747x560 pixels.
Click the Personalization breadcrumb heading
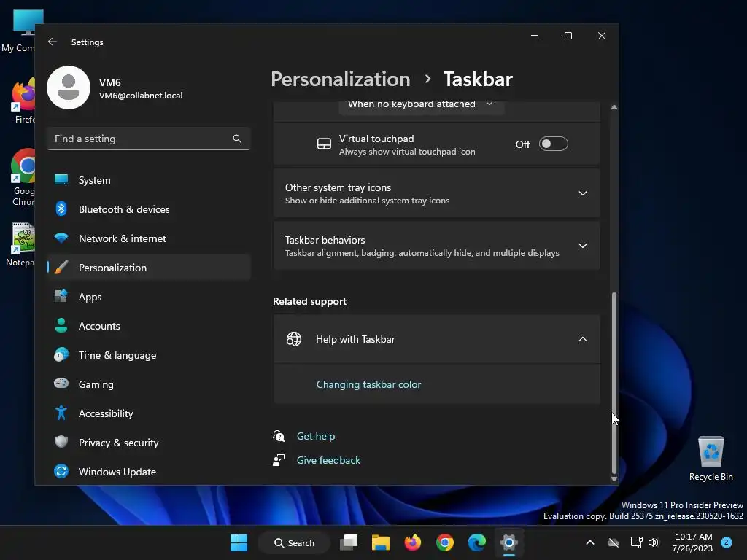pyautogui.click(x=341, y=79)
